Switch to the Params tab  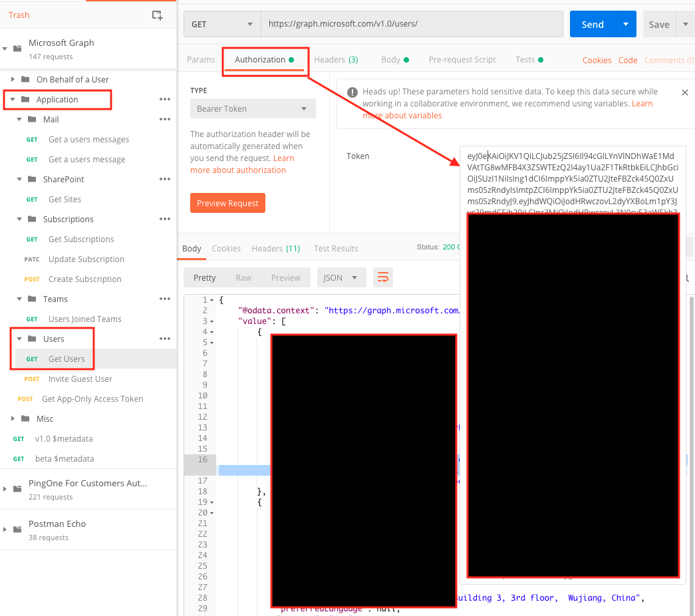(201, 59)
